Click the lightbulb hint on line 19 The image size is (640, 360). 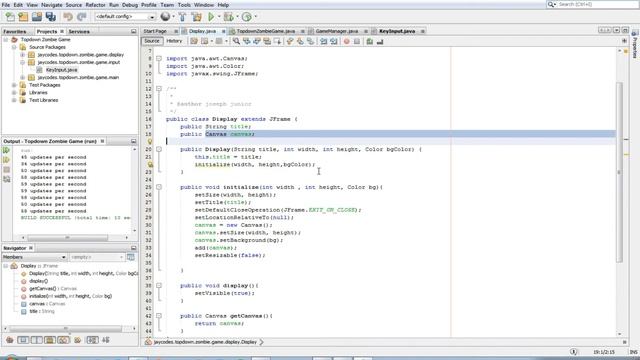coord(150,142)
